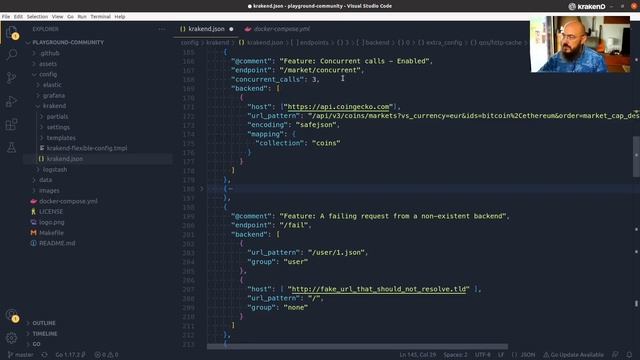Viewport: 640px width, 360px height.
Task: Open the notifications bell in status bar
Action: click(x=629, y=355)
